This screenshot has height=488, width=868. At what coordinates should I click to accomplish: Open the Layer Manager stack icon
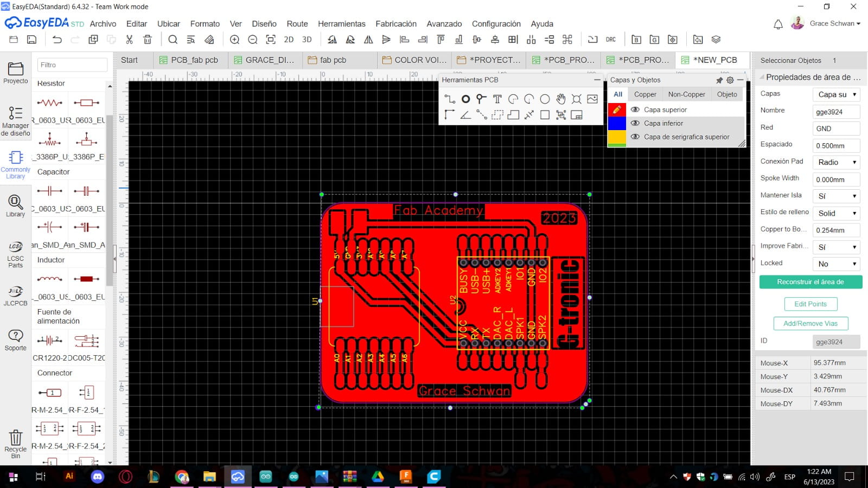coord(716,40)
